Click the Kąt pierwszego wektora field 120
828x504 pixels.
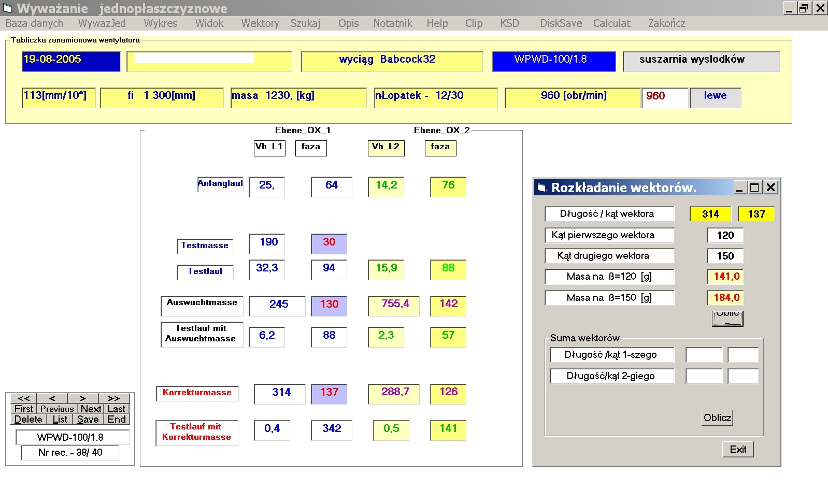(x=725, y=235)
